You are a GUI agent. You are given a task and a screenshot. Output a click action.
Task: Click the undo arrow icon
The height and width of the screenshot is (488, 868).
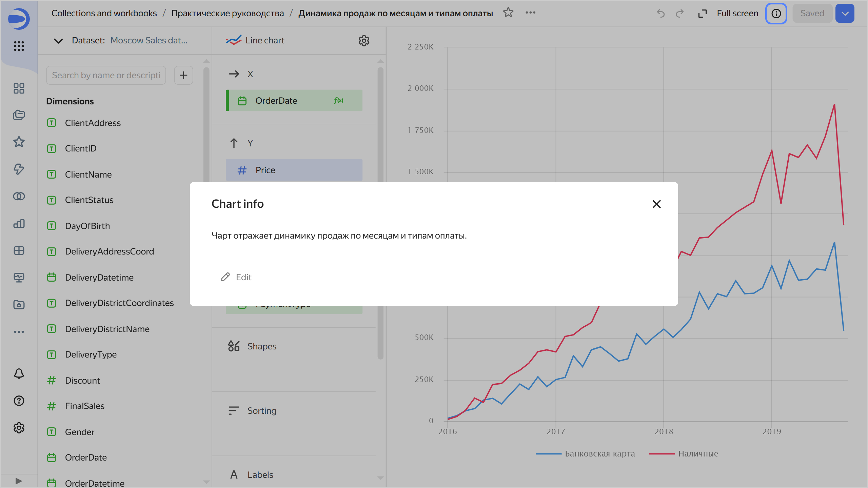tap(660, 14)
